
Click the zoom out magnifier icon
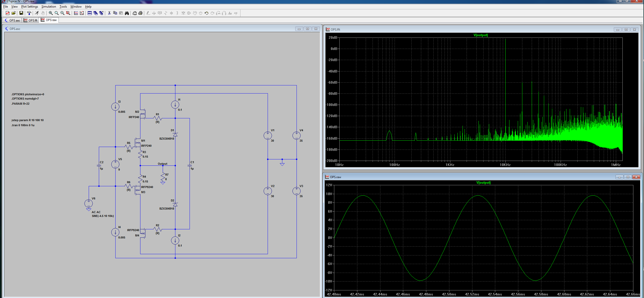62,13
